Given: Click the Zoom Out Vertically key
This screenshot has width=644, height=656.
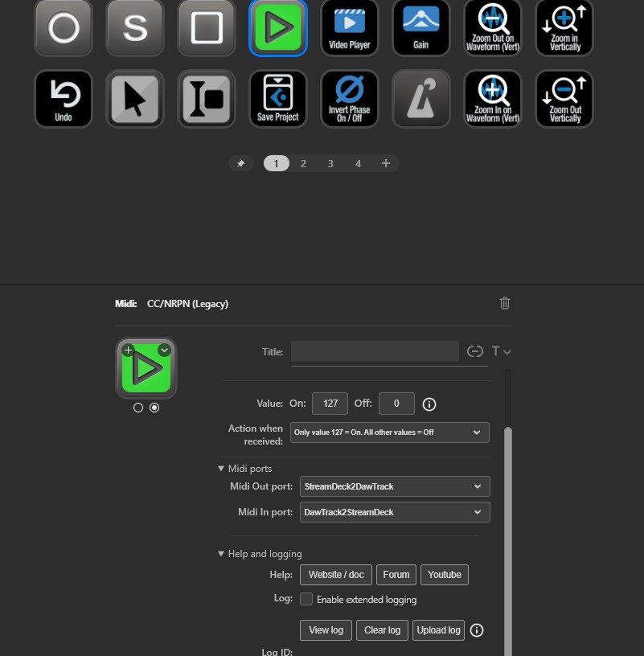Looking at the screenshot, I should (564, 99).
